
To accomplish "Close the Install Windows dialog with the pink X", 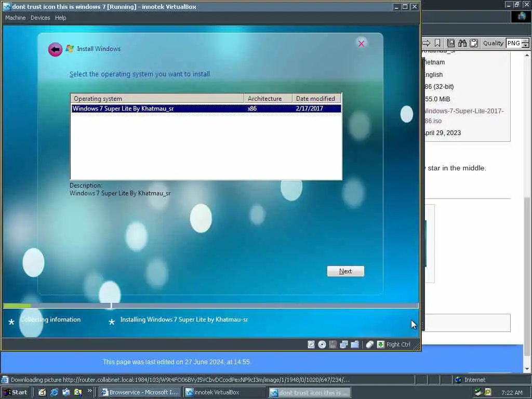I will (362, 44).
